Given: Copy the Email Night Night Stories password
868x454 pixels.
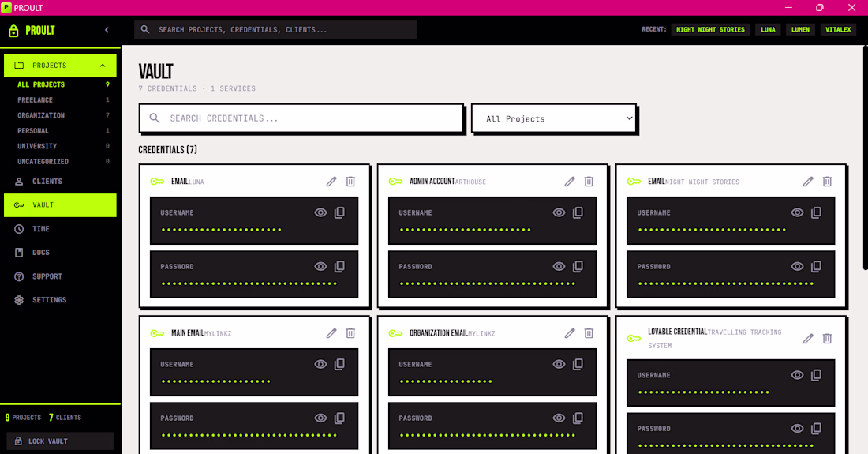Looking at the screenshot, I should (x=816, y=266).
